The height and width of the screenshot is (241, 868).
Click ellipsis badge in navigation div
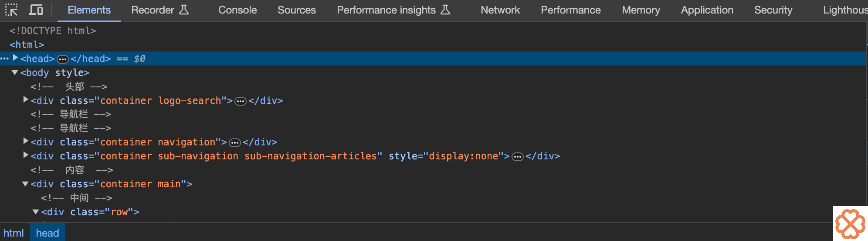pyautogui.click(x=235, y=143)
